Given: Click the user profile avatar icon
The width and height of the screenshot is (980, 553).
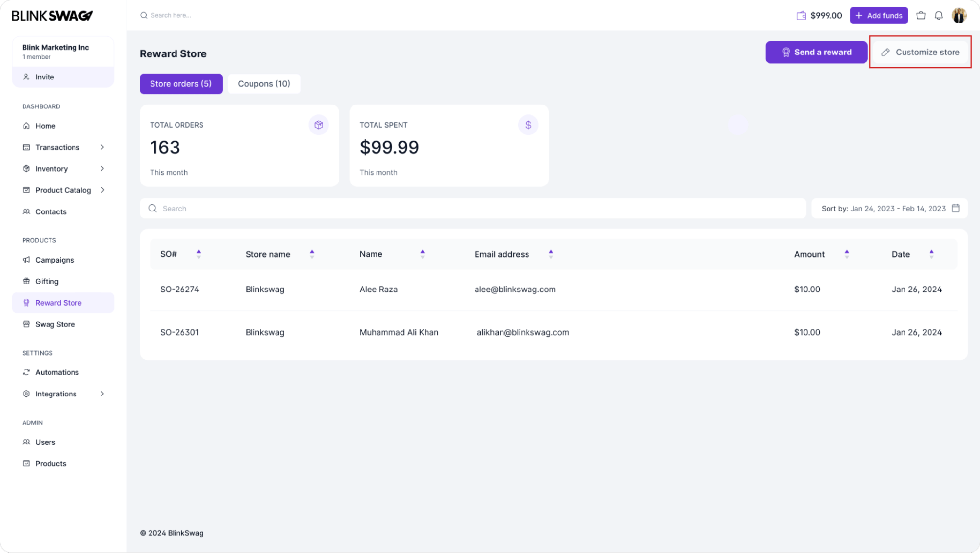Looking at the screenshot, I should coord(959,15).
